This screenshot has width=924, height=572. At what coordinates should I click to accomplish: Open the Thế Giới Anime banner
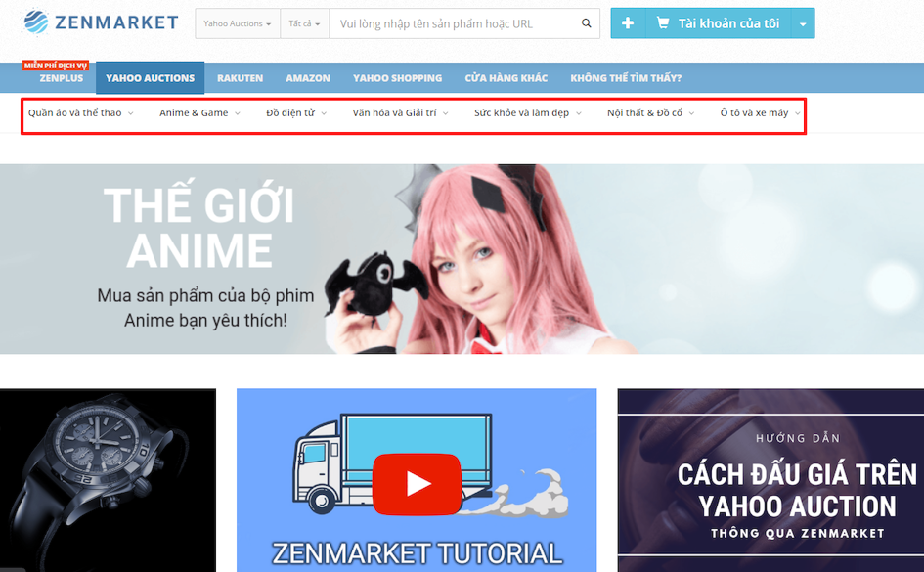click(x=462, y=259)
